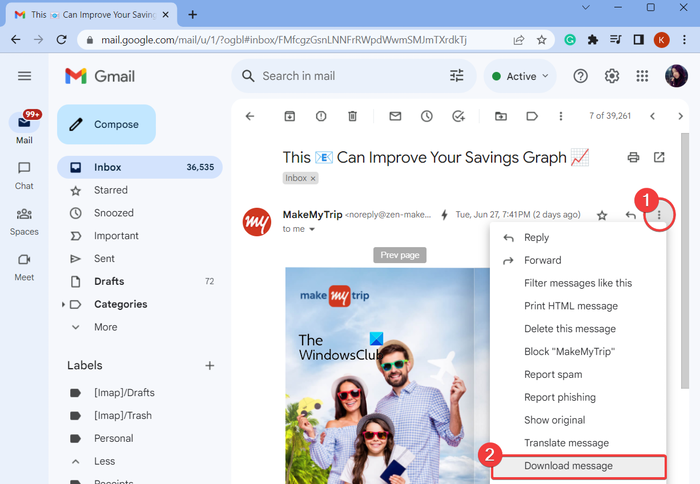Open the Inbox folder
Image resolution: width=700 pixels, height=484 pixels.
pyautogui.click(x=140, y=167)
